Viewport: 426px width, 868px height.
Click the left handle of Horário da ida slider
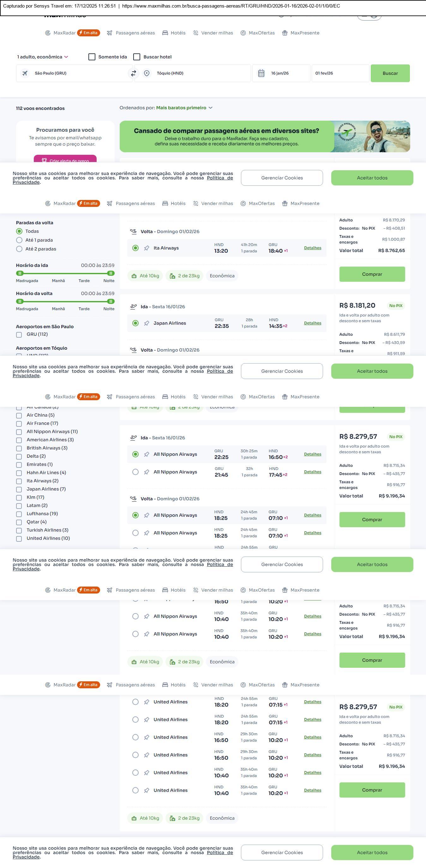pyautogui.click(x=20, y=273)
